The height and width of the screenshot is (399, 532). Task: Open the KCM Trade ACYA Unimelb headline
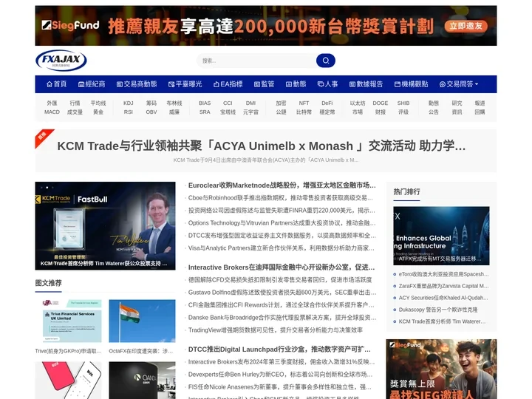(262, 146)
